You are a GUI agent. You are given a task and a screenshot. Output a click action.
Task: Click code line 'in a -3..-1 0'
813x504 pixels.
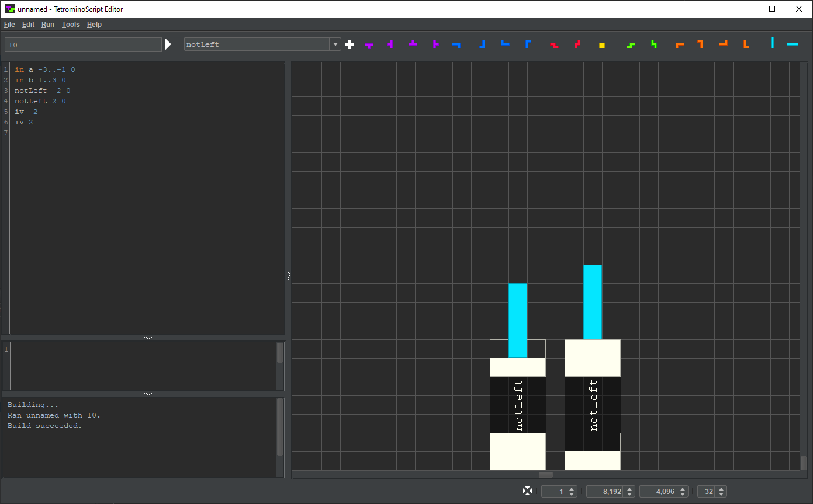45,69
